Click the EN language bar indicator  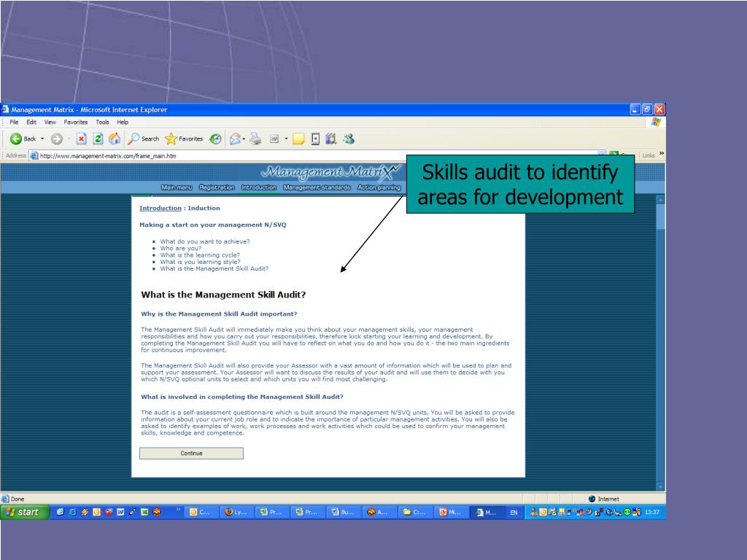tap(514, 513)
